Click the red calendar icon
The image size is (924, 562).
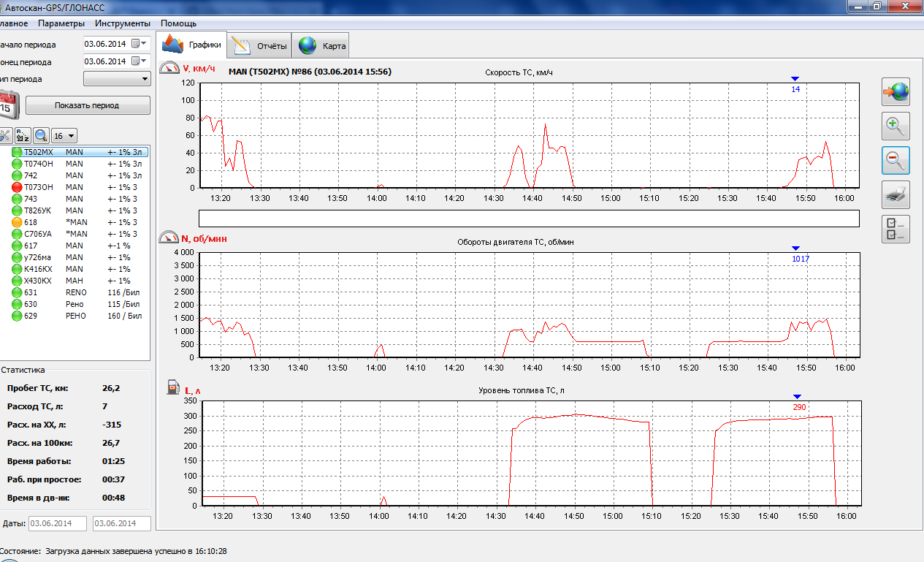[x=8, y=105]
